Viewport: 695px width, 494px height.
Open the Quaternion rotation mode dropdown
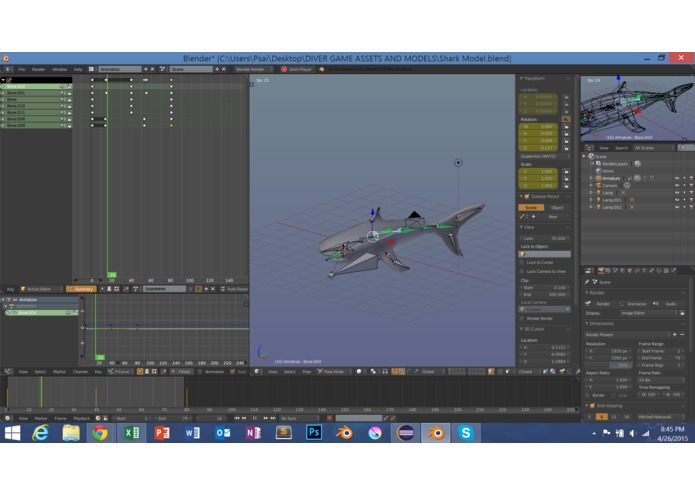545,156
